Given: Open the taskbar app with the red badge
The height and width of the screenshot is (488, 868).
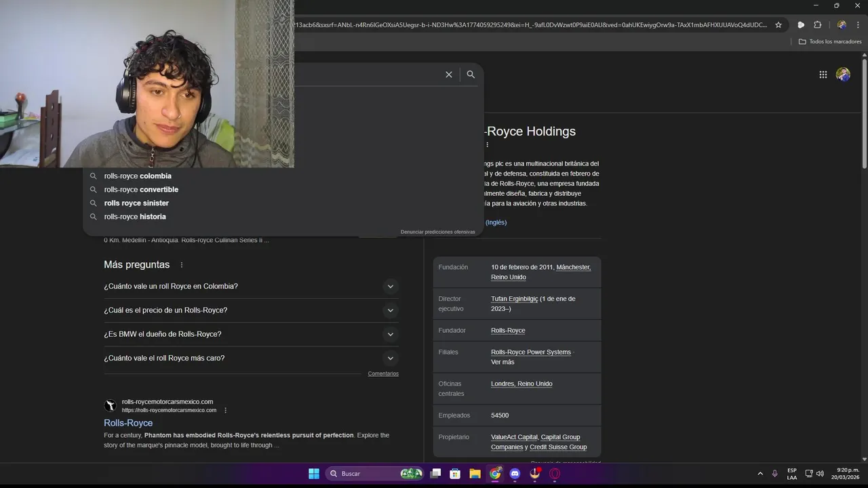Looking at the screenshot, I should [534, 474].
